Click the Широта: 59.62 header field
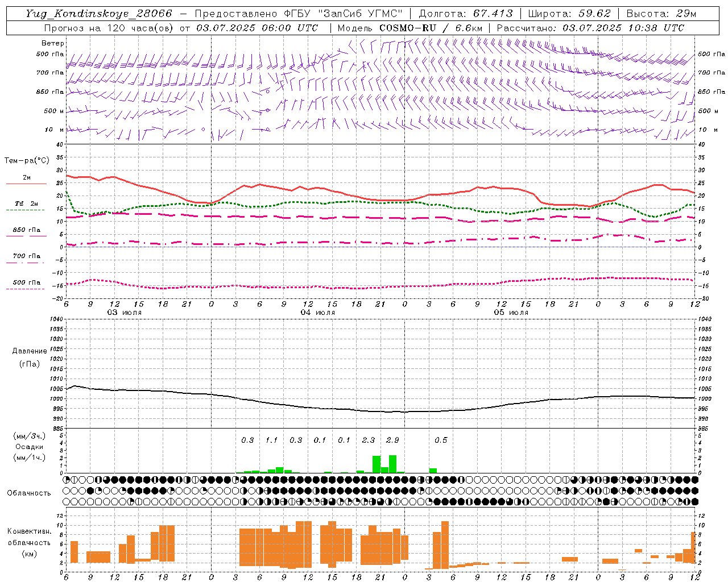 click(x=569, y=13)
